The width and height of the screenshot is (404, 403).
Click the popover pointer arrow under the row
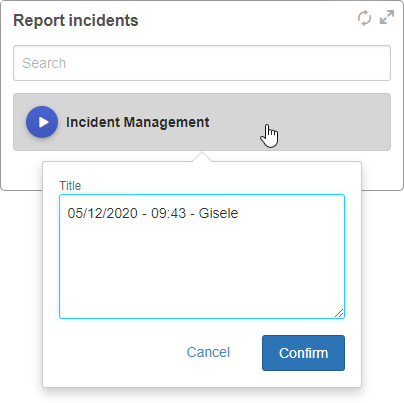click(202, 157)
